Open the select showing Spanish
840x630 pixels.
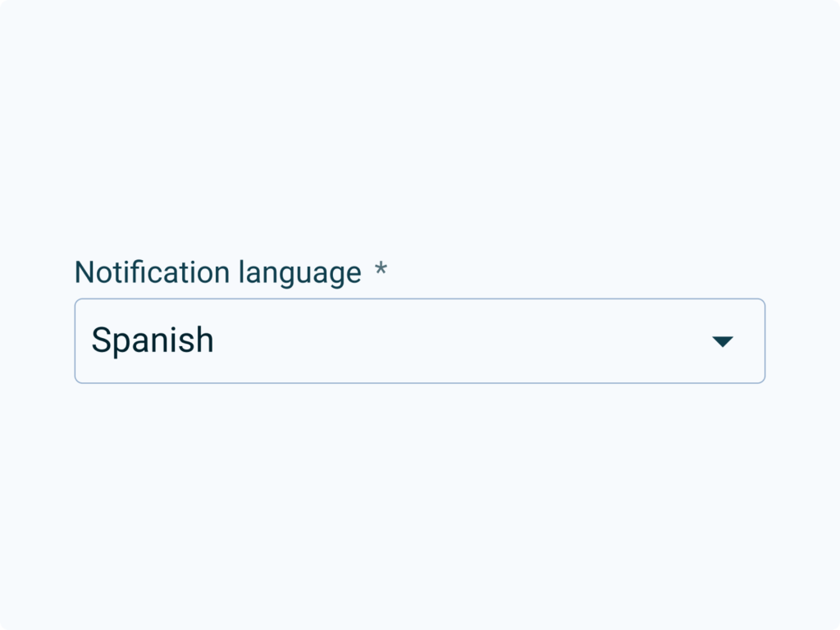[419, 340]
